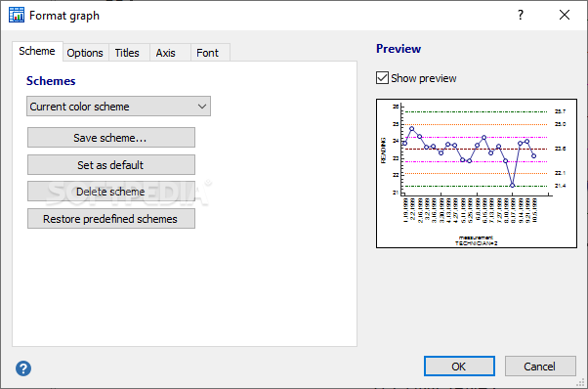Click the question mark in the title bar
The image size is (588, 389).
tap(521, 15)
